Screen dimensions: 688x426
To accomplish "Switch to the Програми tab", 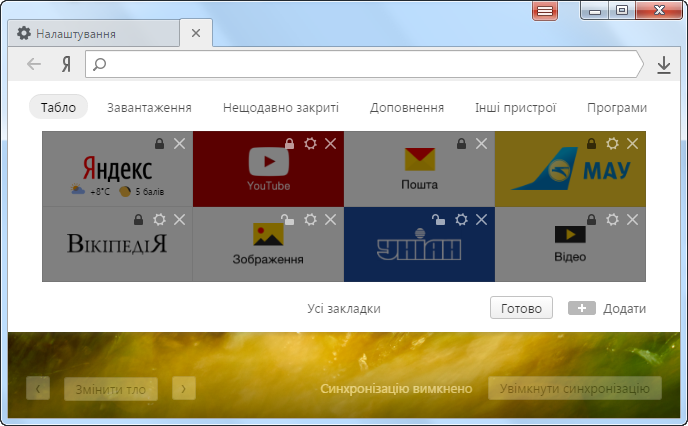I will click(617, 107).
